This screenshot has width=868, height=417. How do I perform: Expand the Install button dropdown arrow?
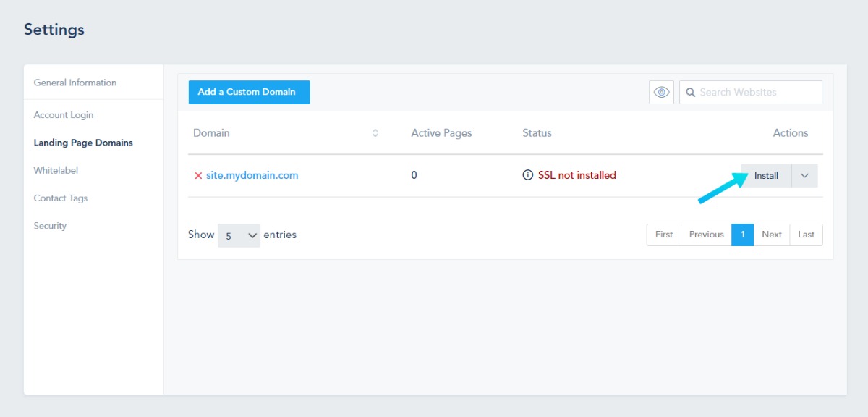804,176
